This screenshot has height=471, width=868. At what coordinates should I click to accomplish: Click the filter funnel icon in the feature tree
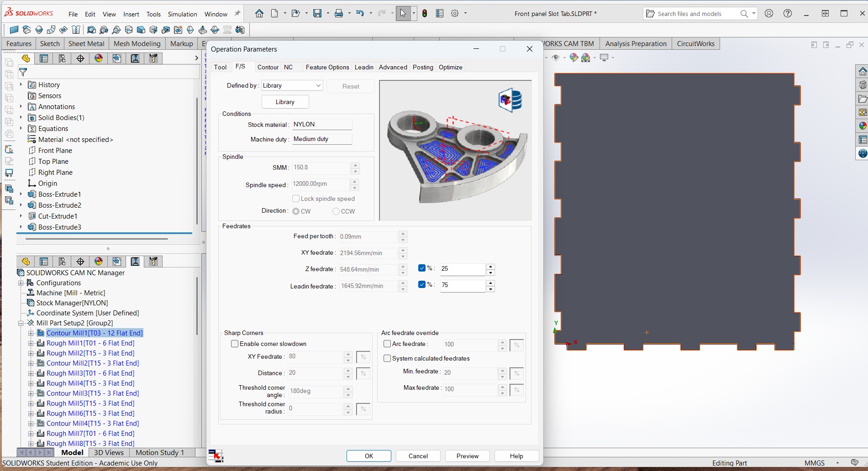(23, 72)
